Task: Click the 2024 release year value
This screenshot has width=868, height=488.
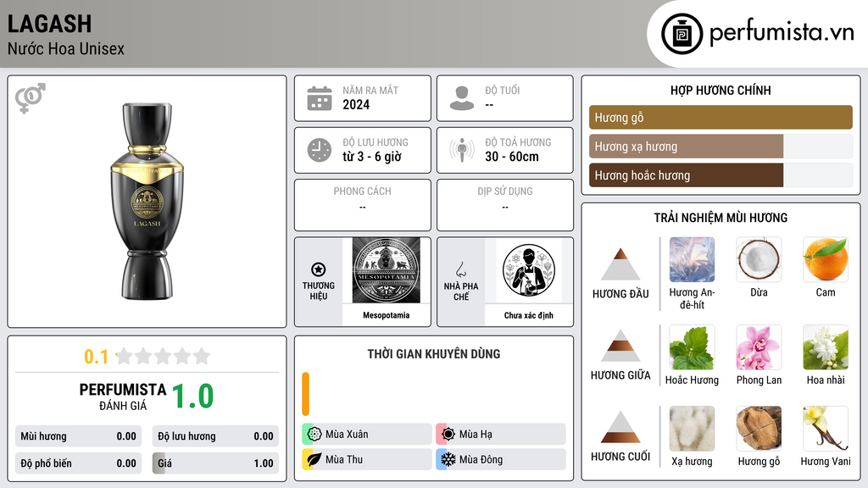Action: click(x=356, y=104)
